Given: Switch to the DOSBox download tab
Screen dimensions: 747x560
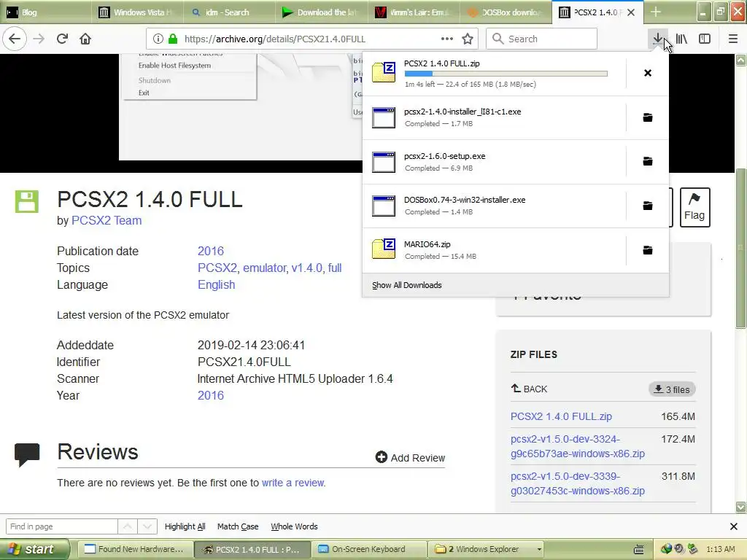Looking at the screenshot, I should (x=505, y=12).
